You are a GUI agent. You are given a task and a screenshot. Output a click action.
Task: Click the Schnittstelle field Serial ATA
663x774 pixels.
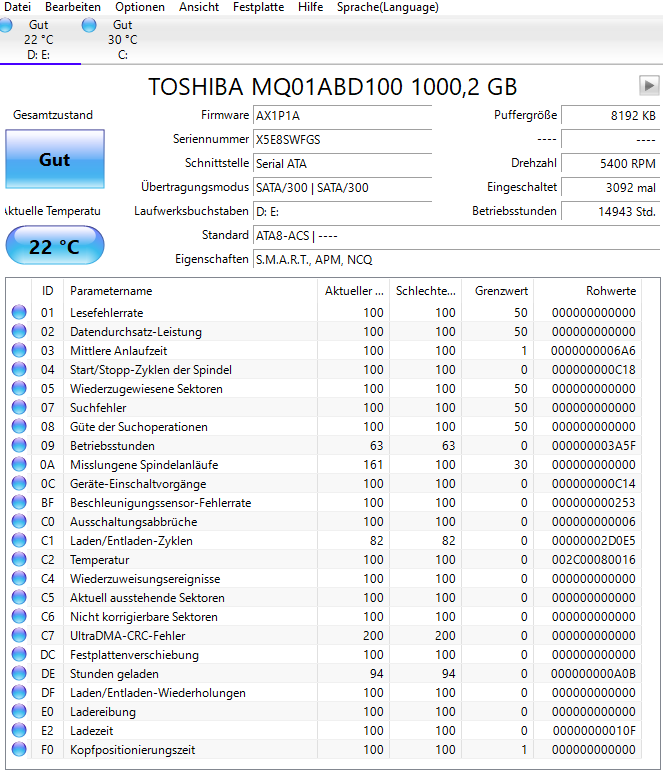pyautogui.click(x=343, y=163)
